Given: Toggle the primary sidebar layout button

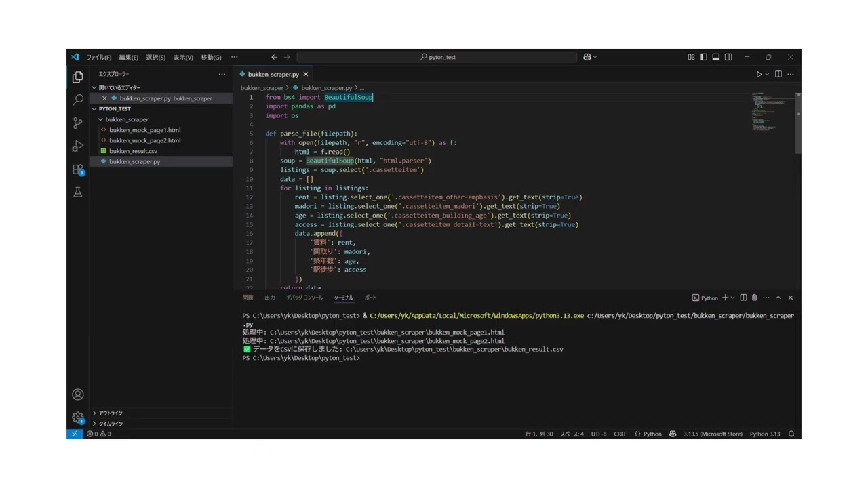Looking at the screenshot, I should (703, 57).
